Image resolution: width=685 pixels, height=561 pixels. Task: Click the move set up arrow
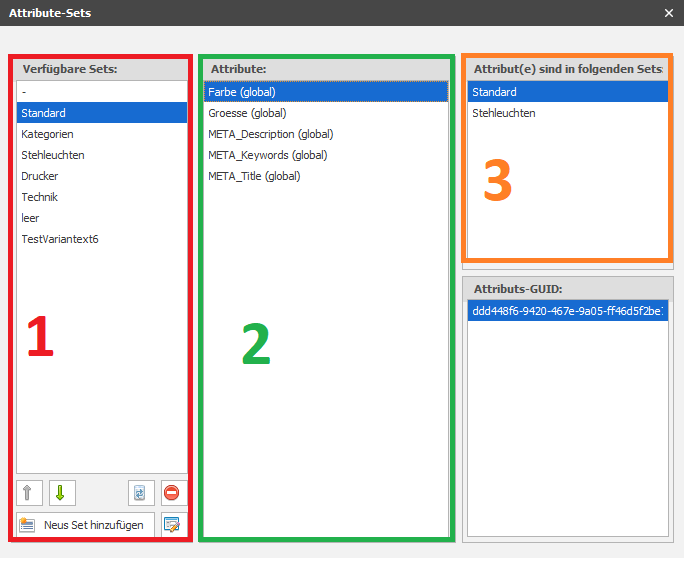pos(28,494)
